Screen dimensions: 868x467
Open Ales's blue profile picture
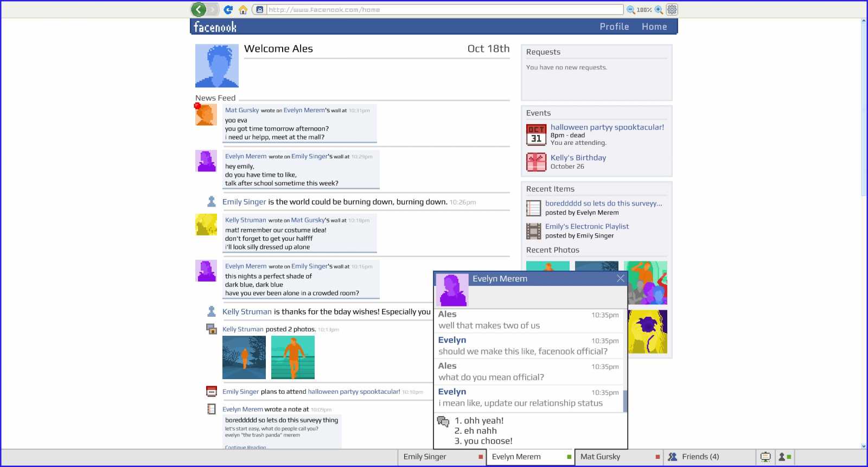coord(217,66)
